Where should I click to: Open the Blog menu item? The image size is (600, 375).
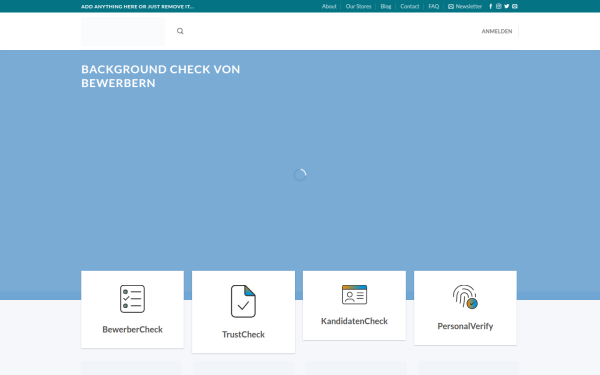coord(386,7)
